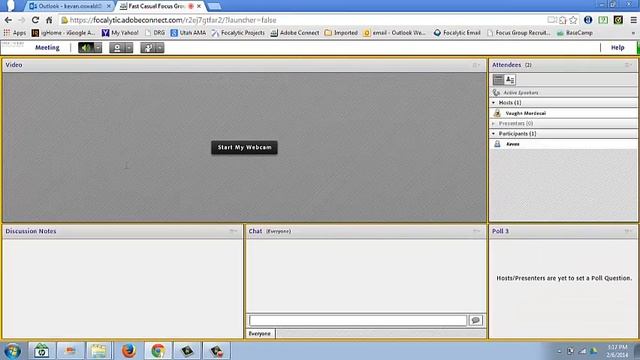Select host Vaughn Mordecai in attendees
Image resolution: width=640 pixels, height=360 pixels.
click(563, 113)
